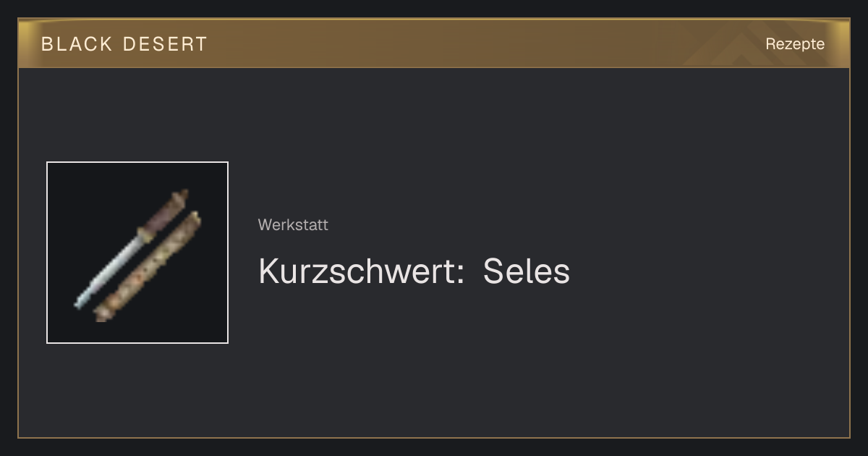Click the pointed blade tip
Viewport: 868px width, 456px height.
coord(80,303)
